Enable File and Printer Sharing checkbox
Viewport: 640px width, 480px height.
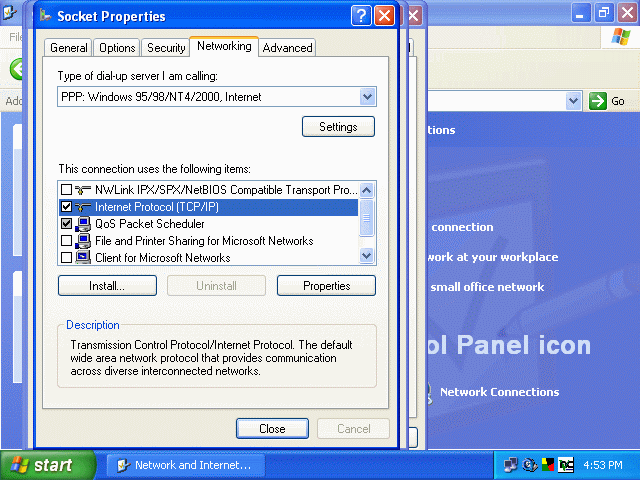coord(66,241)
